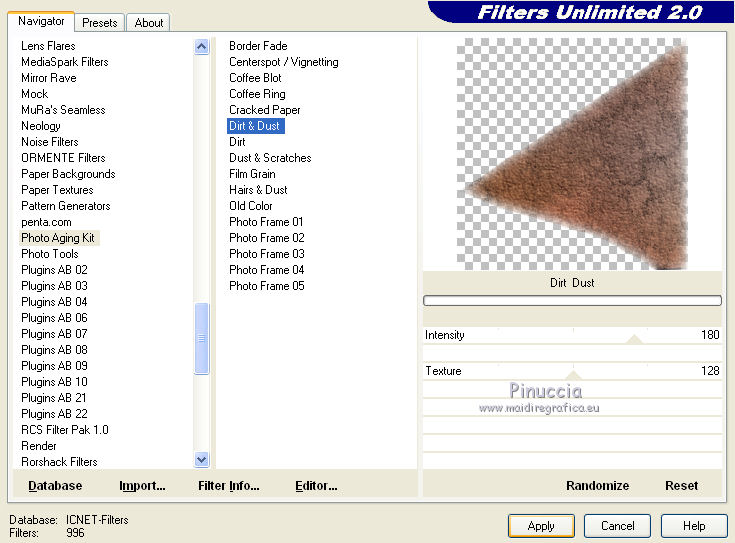Screen dimensions: 735x543
Task: Click the Texture value 128
Action: click(x=710, y=370)
